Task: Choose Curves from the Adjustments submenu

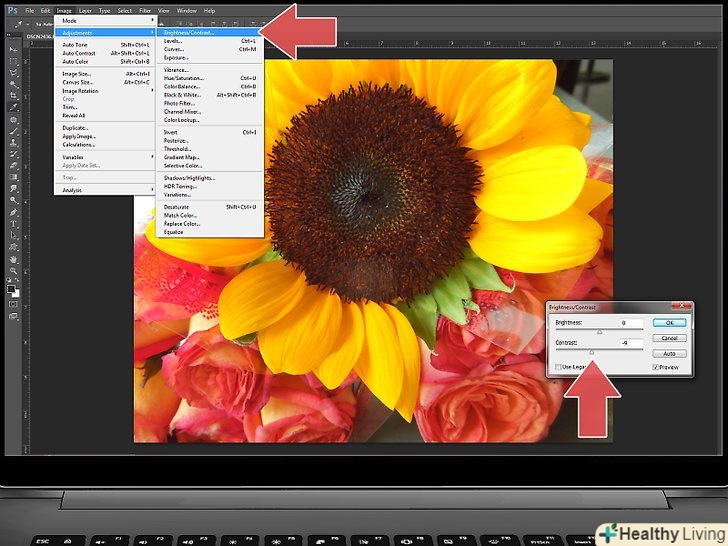Action: click(x=209, y=49)
